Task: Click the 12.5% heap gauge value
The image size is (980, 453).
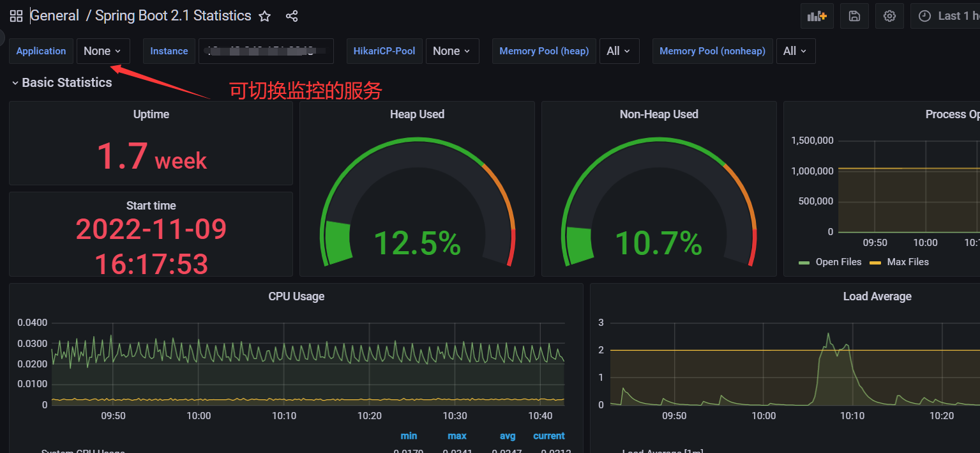Action: pos(417,243)
